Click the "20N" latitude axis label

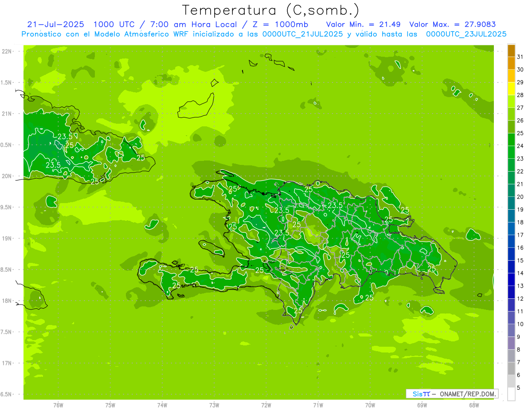[x=7, y=176]
